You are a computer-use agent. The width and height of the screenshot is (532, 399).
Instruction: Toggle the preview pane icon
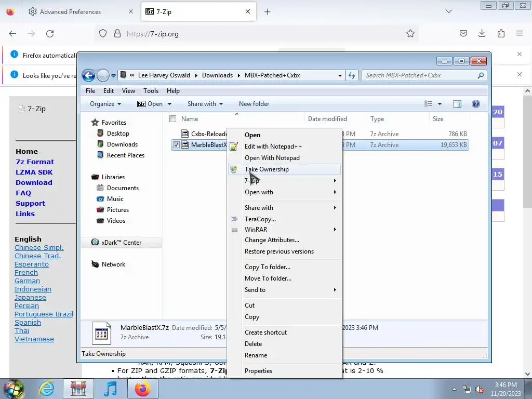pyautogui.click(x=457, y=104)
